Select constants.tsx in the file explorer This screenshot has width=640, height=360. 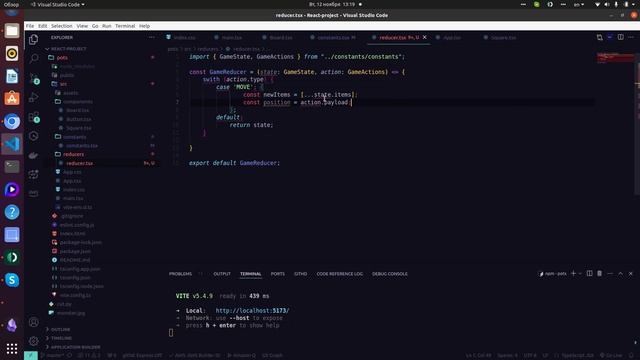(82, 146)
